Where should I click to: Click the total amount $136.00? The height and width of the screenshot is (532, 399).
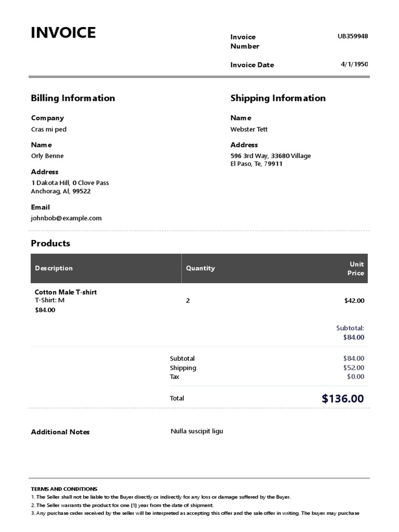click(x=343, y=398)
